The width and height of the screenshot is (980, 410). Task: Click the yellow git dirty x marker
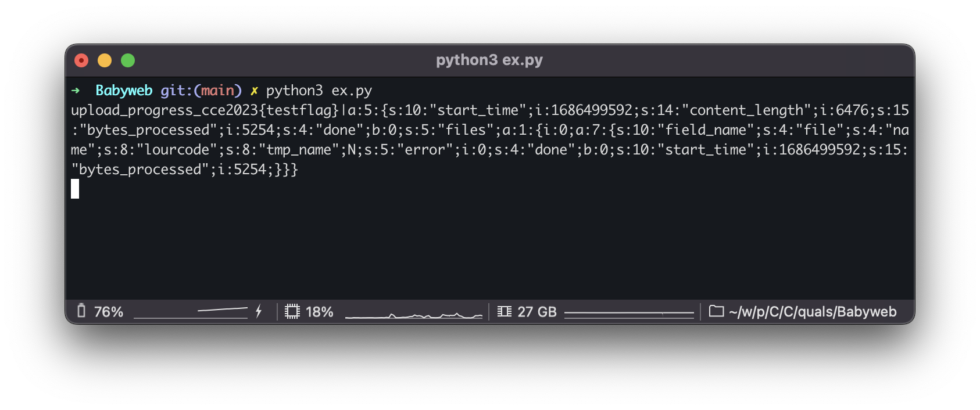pos(254,91)
